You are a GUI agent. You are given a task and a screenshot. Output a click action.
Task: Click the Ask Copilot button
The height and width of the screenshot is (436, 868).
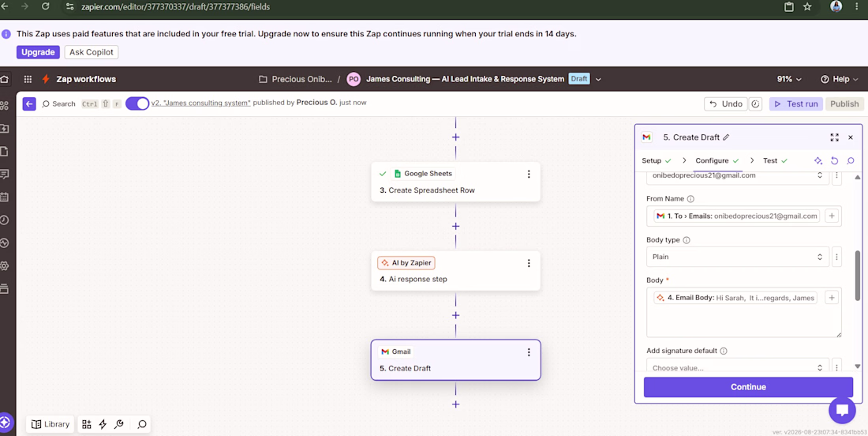click(92, 52)
